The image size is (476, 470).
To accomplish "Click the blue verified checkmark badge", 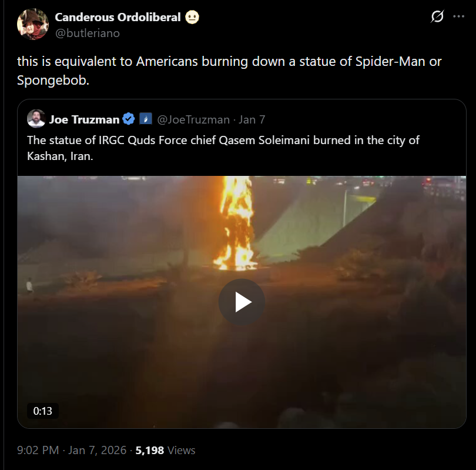I will coord(129,119).
